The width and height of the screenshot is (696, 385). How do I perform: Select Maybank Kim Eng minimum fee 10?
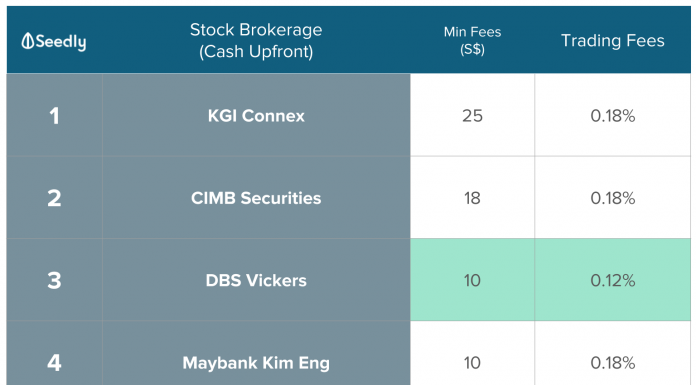coord(472,353)
